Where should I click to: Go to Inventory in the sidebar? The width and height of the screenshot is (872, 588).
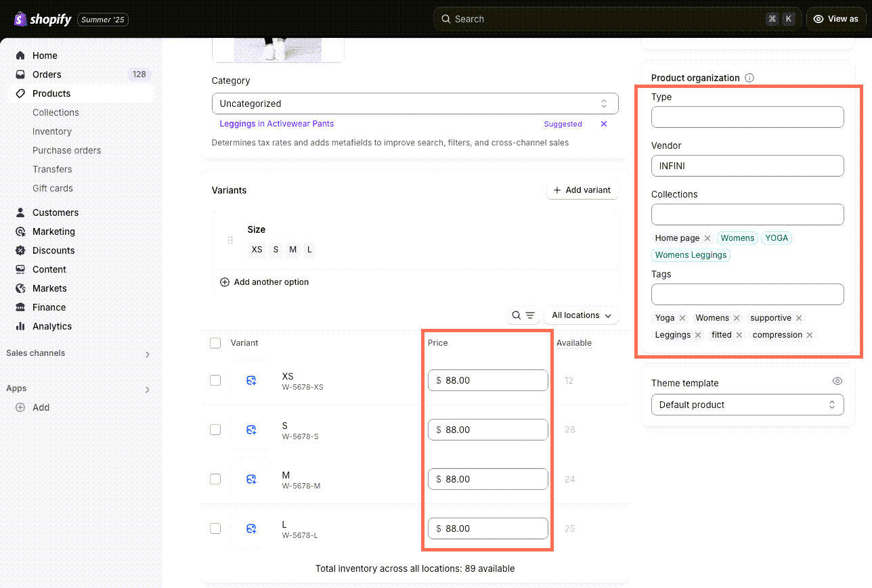(52, 131)
